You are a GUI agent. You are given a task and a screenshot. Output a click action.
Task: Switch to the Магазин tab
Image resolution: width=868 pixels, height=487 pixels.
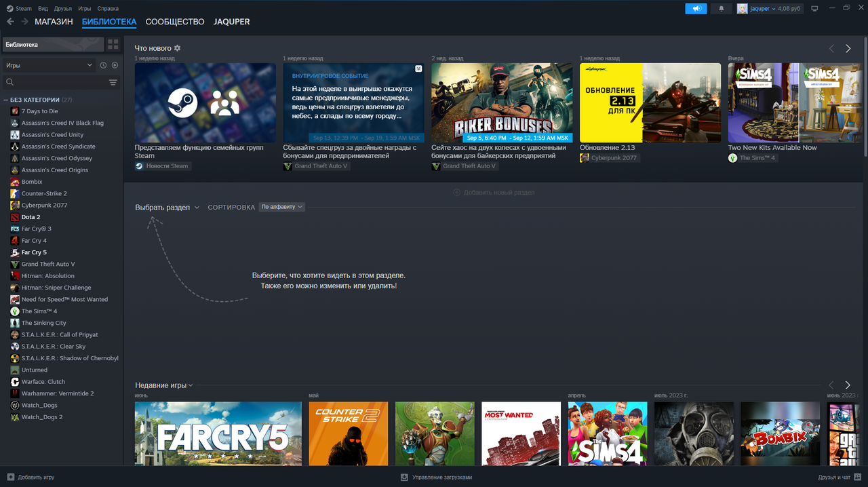[x=54, y=22]
